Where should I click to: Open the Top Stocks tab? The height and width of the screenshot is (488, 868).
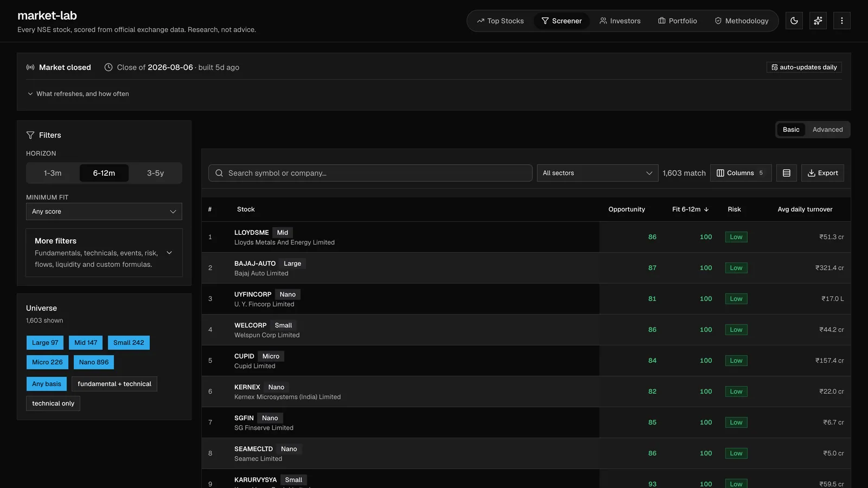click(500, 21)
